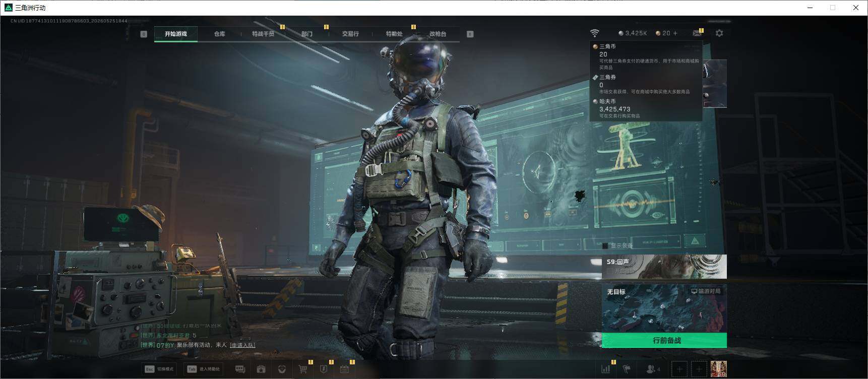Go to the 部门 tab

pos(307,34)
